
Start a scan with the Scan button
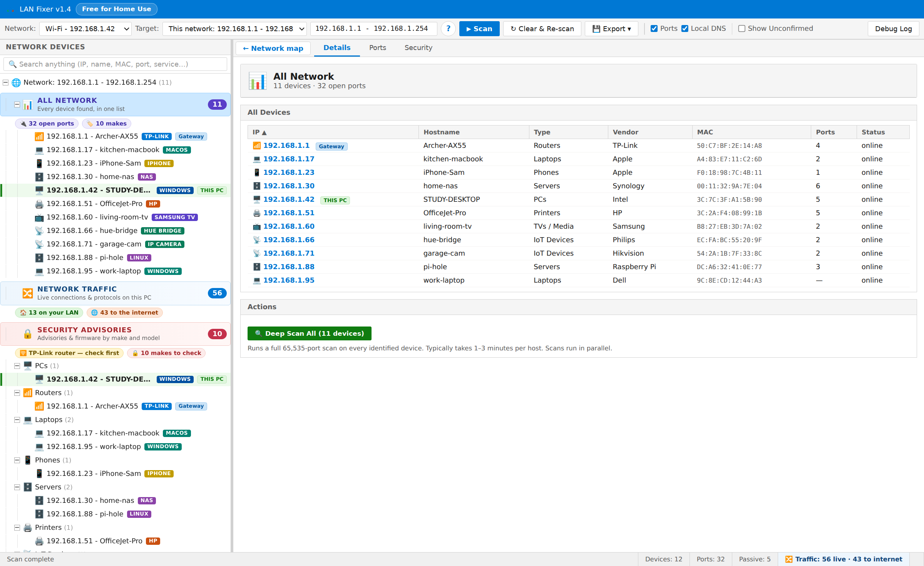click(479, 29)
